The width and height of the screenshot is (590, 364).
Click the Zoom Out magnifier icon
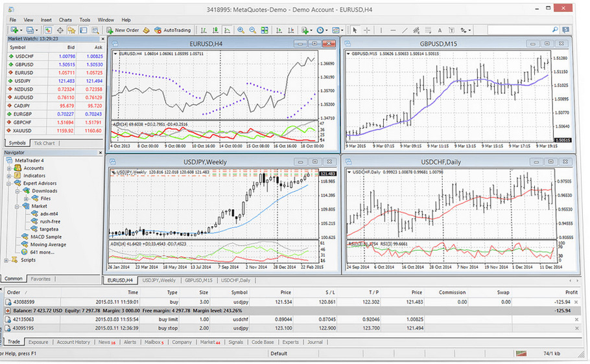pos(252,30)
